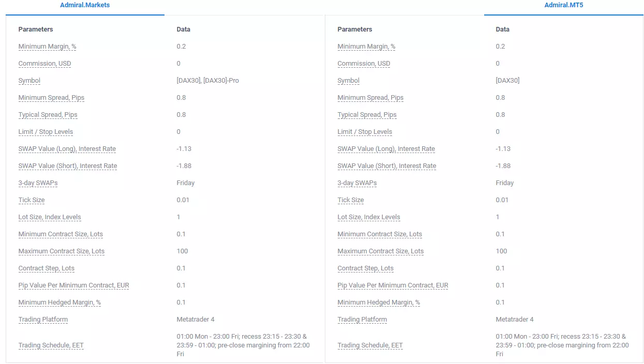This screenshot has width=644, height=364.
Task: Click Minimum Margin, % in the left table
Action: coord(47,47)
